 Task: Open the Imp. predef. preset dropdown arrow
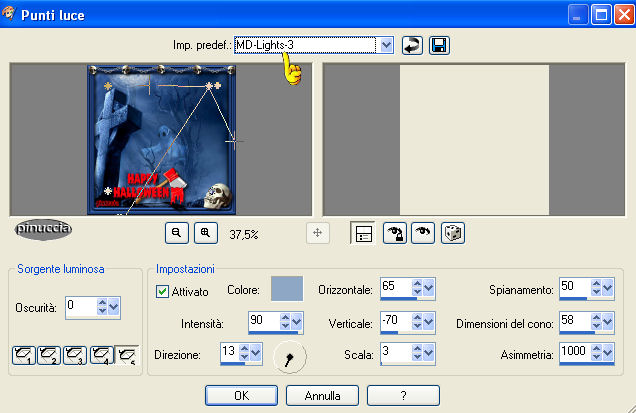pyautogui.click(x=387, y=45)
